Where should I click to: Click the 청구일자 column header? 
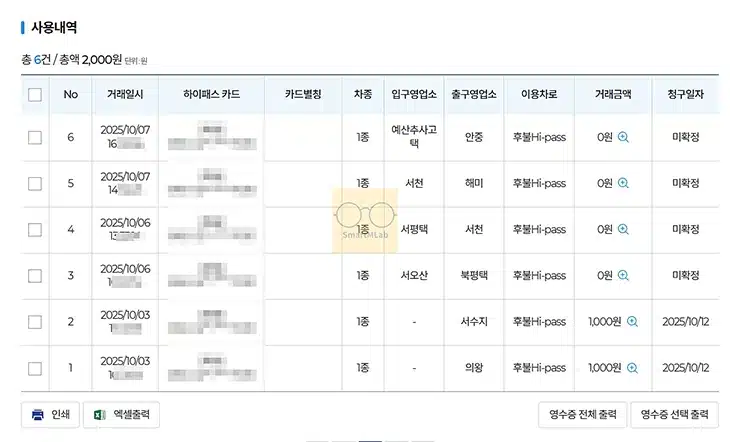click(x=686, y=95)
